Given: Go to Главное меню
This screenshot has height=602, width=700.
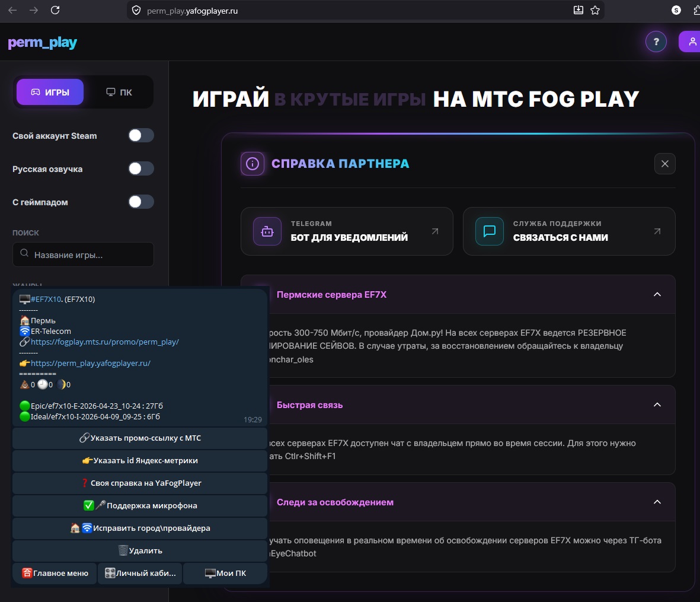Looking at the screenshot, I should pyautogui.click(x=55, y=573).
